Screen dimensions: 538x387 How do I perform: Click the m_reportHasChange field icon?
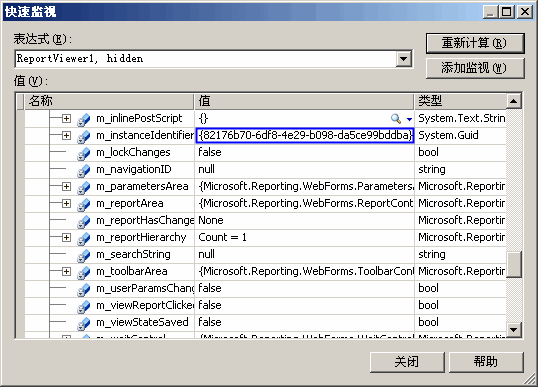pos(84,221)
